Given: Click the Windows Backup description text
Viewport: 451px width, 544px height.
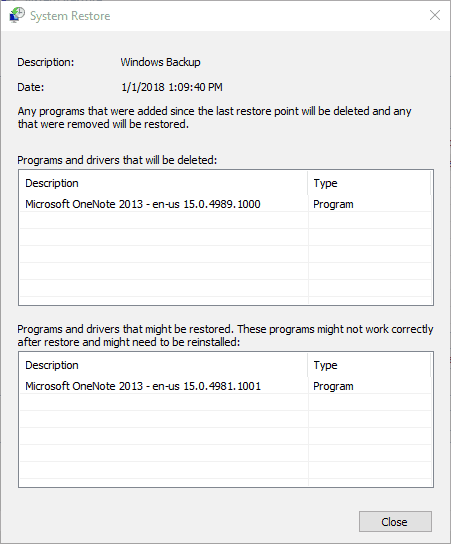Looking at the screenshot, I should pos(160,62).
